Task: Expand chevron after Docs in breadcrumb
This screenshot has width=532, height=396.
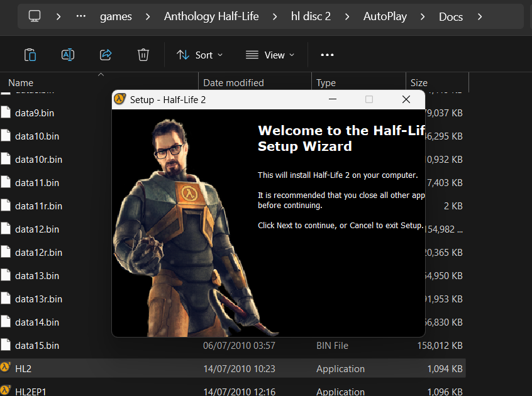Action: coord(480,16)
